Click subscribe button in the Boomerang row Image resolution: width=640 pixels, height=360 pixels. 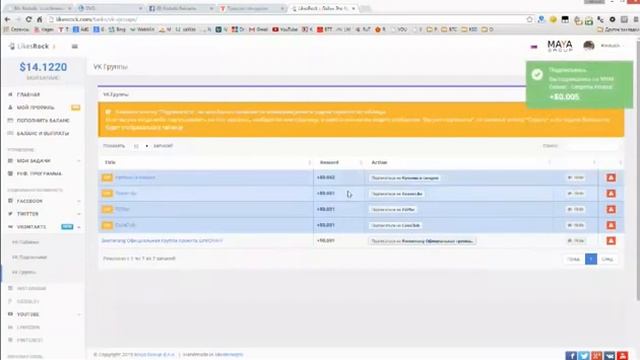[422, 241]
